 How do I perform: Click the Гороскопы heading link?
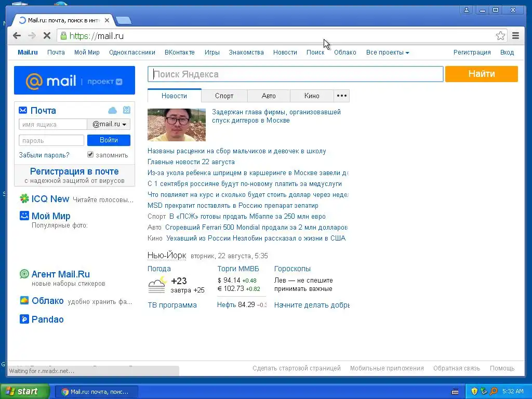292,269
